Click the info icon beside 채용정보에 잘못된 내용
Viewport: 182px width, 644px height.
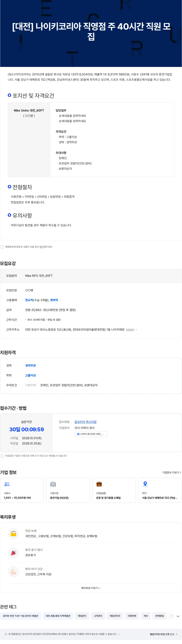2,247
